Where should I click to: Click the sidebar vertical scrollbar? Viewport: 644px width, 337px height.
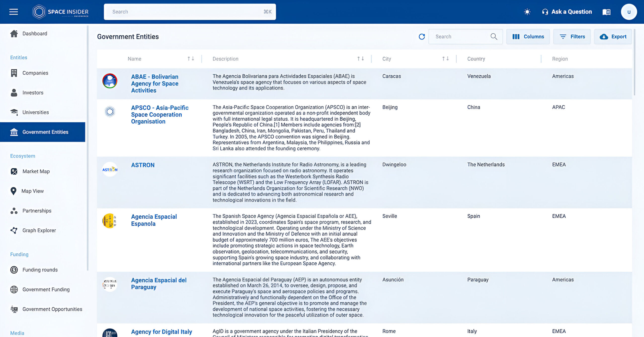[88, 148]
